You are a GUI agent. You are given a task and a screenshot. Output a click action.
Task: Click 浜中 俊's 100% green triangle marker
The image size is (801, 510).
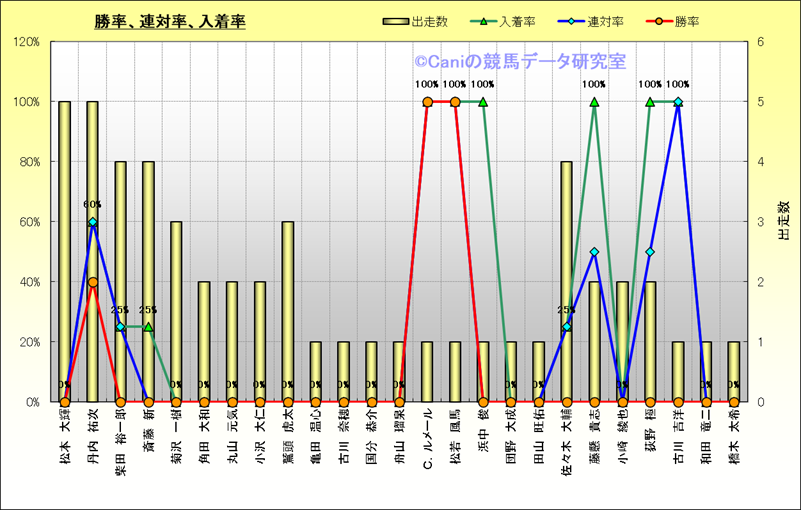coord(483,102)
